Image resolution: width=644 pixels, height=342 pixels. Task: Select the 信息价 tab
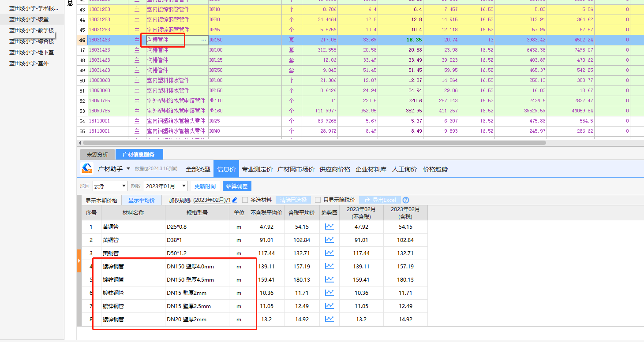pos(226,169)
